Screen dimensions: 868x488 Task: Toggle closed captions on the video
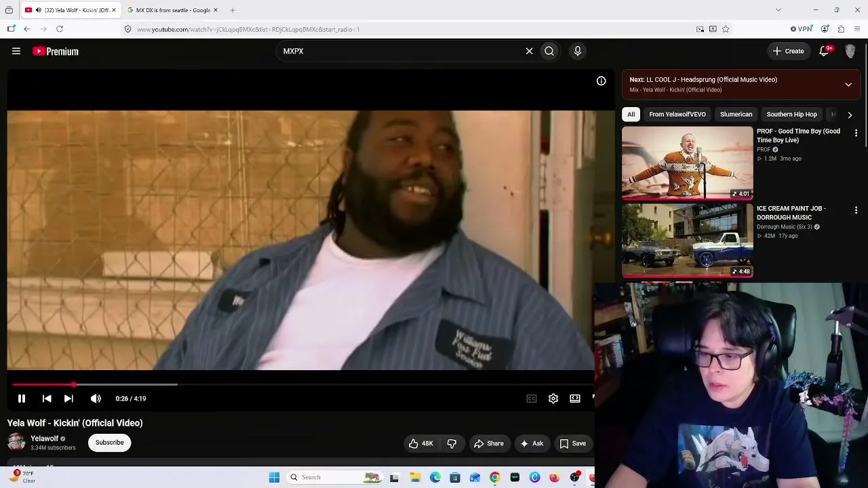coord(532,399)
